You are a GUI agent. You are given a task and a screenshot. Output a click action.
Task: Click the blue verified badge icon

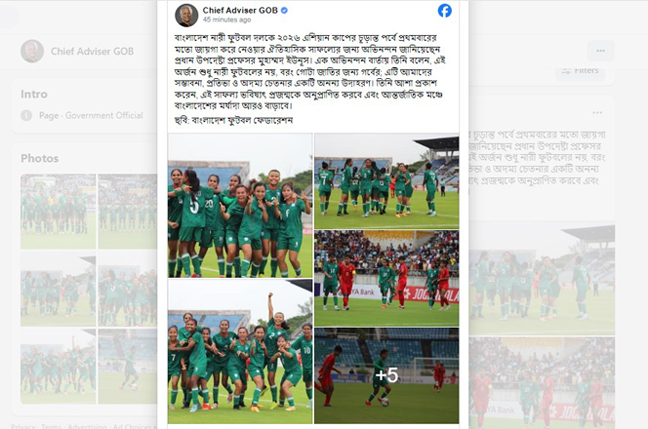point(284,11)
